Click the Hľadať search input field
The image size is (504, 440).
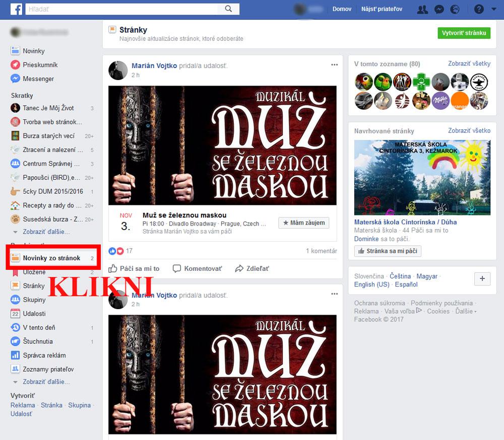(x=121, y=9)
